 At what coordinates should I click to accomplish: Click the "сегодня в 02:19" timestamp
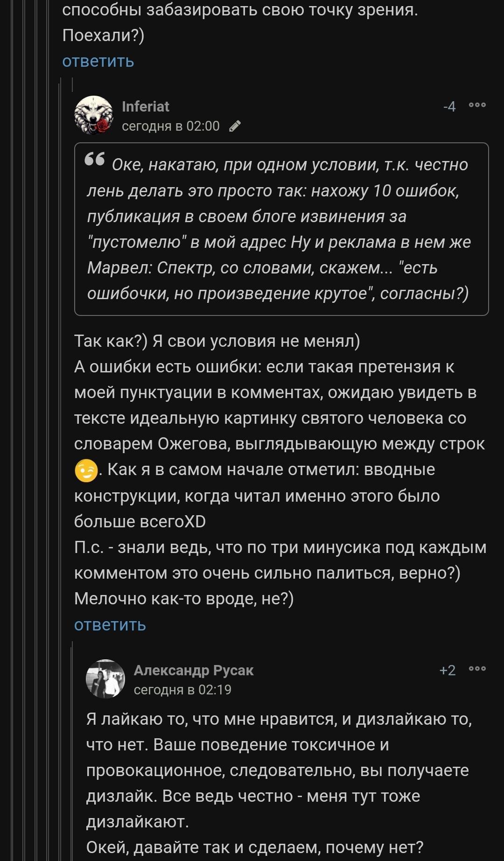182,690
